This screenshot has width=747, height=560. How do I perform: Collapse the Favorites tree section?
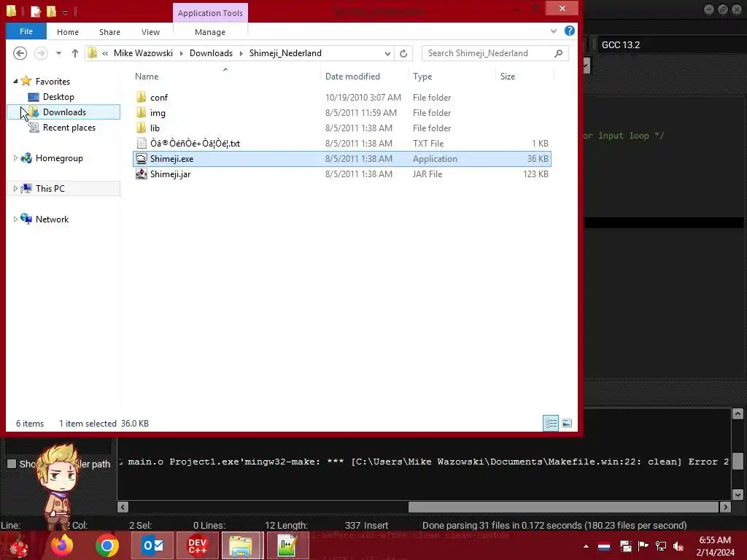15,82
